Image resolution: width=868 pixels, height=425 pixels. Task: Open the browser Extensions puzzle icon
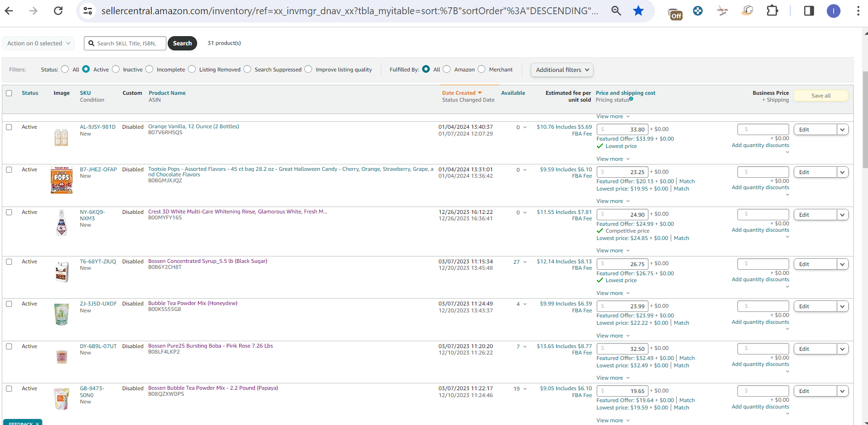coord(772,11)
